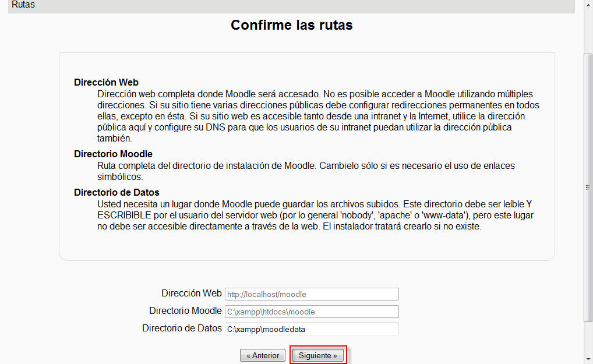Click the Directorio Moodle label beside the path field
This screenshot has height=364, width=593.
185,311
